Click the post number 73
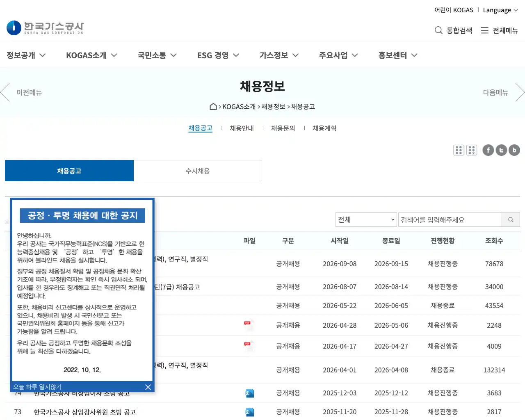This screenshot has width=525, height=420. point(18,412)
